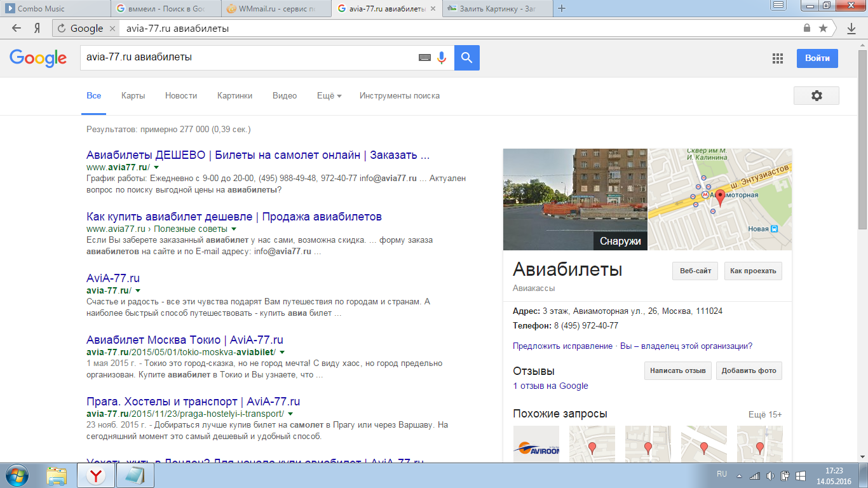This screenshot has width=868, height=488.
Task: Switch to the Combo Music tab
Action: tap(57, 9)
